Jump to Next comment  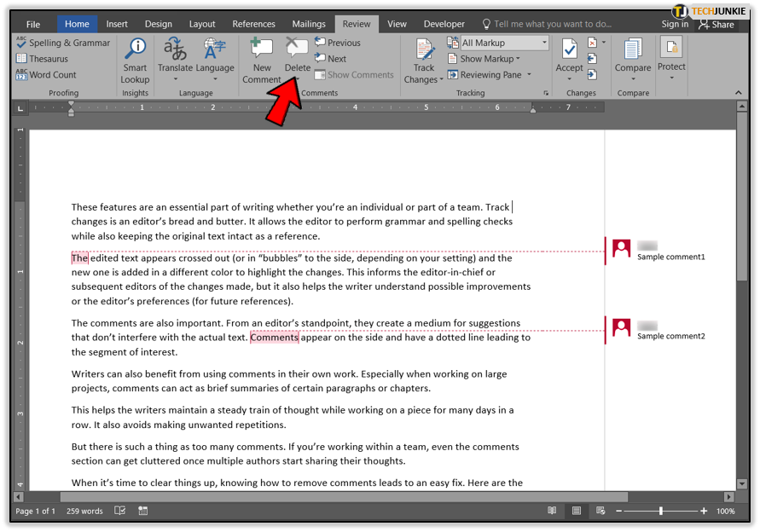tap(330, 59)
